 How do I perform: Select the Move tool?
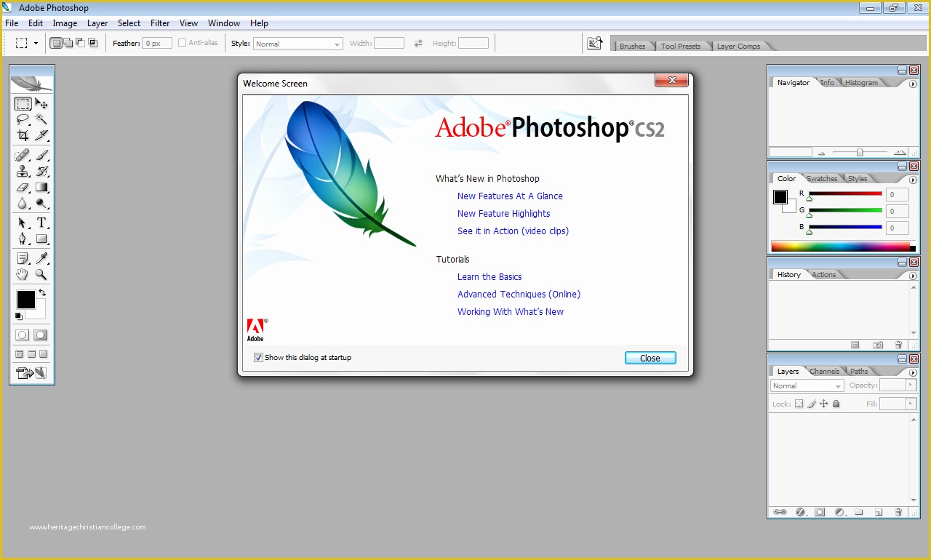[41, 104]
